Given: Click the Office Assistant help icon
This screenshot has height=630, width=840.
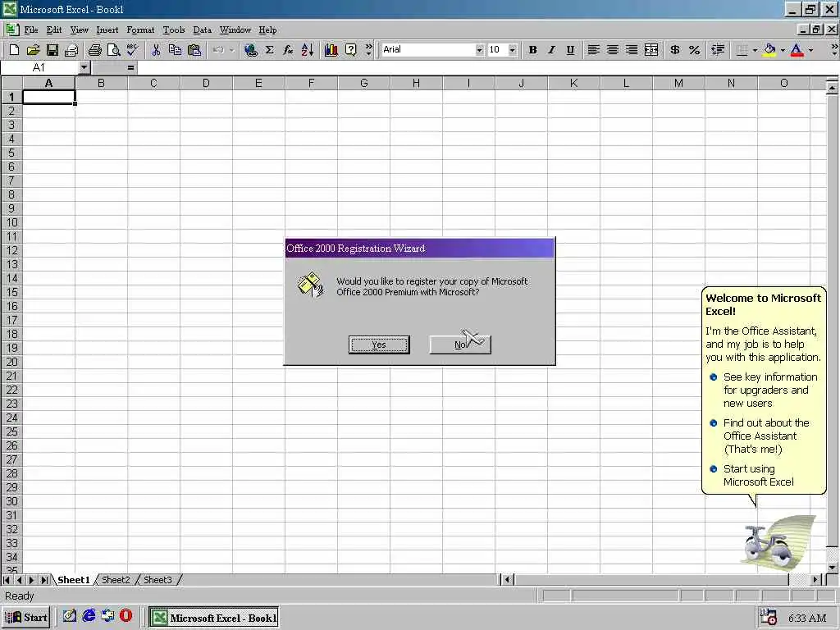Looking at the screenshot, I should click(350, 50).
